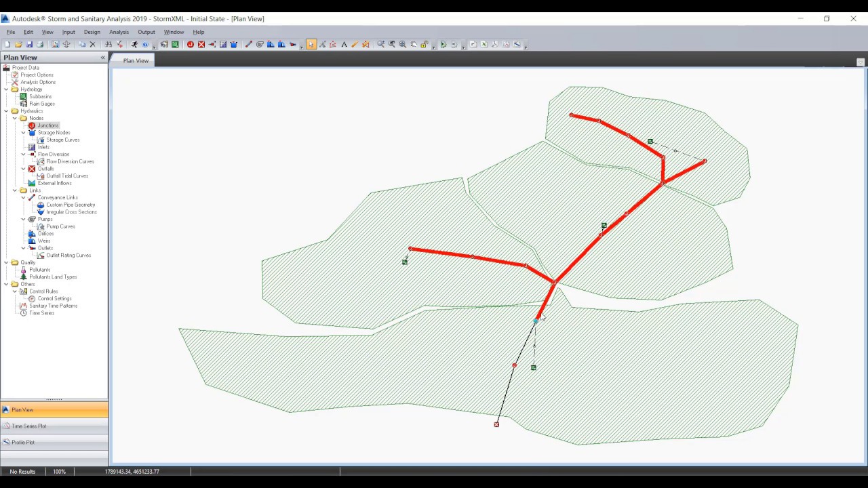The image size is (868, 488).
Task: Print using the printer toolbar icon
Action: [40, 45]
